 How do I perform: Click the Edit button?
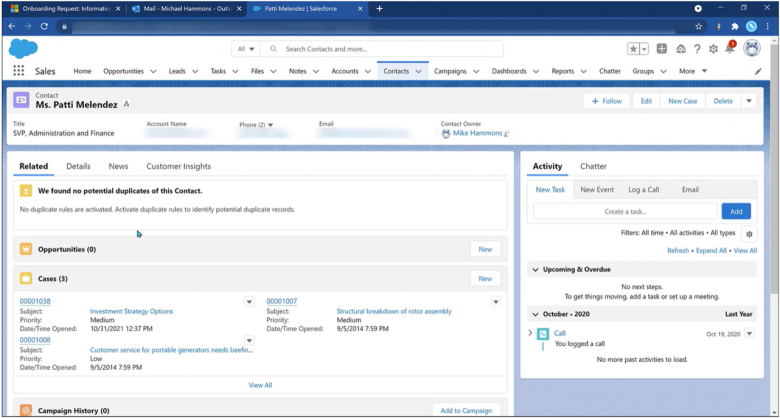pos(646,101)
